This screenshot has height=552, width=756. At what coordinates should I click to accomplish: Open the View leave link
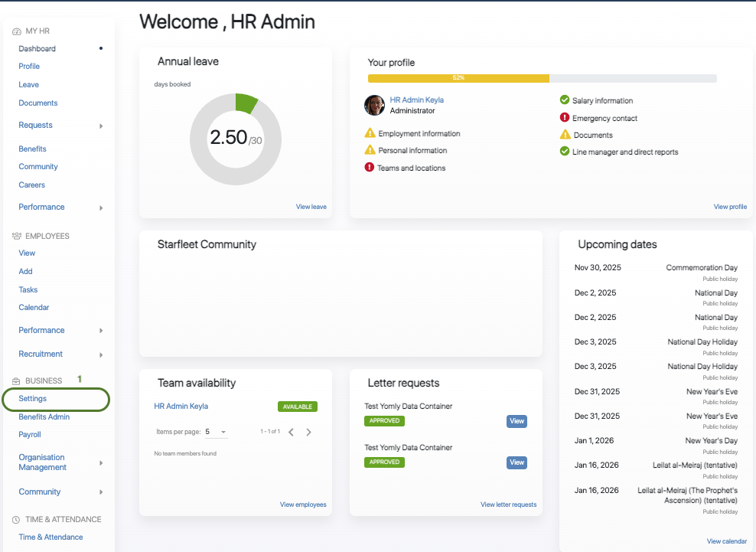tap(311, 207)
